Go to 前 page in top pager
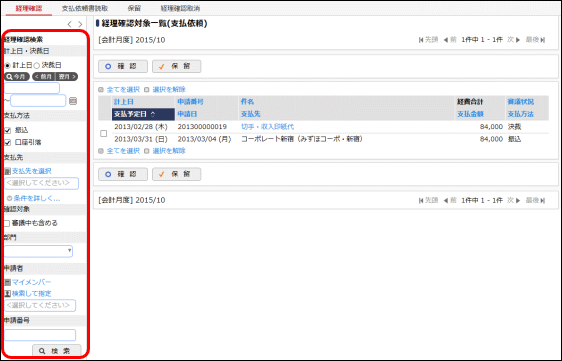The image size is (562, 361). pos(450,40)
